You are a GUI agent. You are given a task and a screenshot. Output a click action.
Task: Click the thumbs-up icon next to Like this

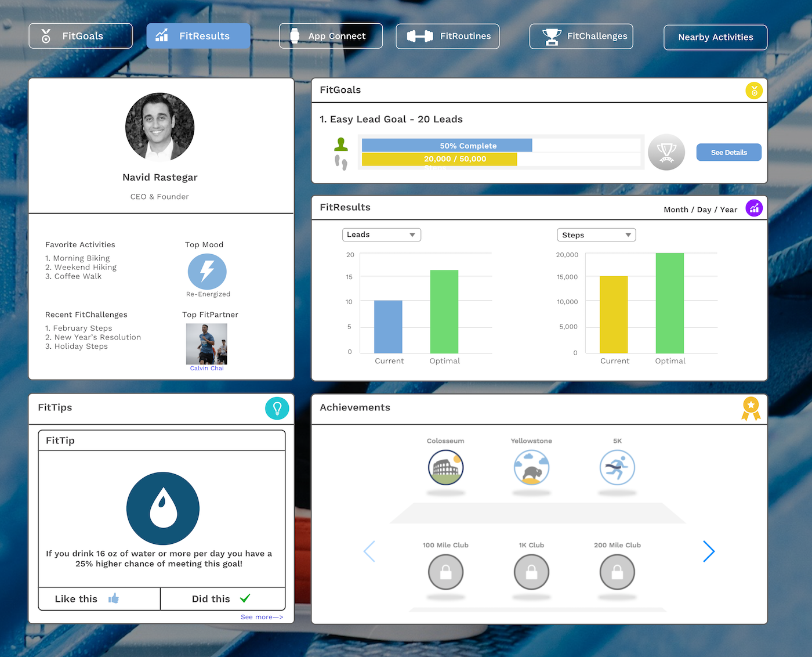coord(114,598)
